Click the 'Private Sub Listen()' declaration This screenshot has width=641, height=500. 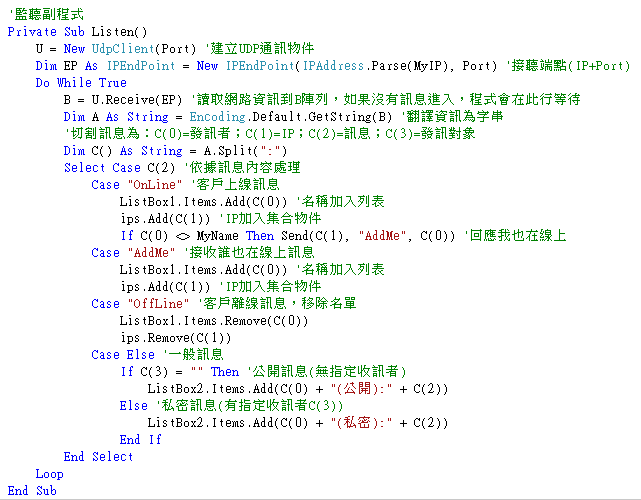pyautogui.click(x=77, y=31)
